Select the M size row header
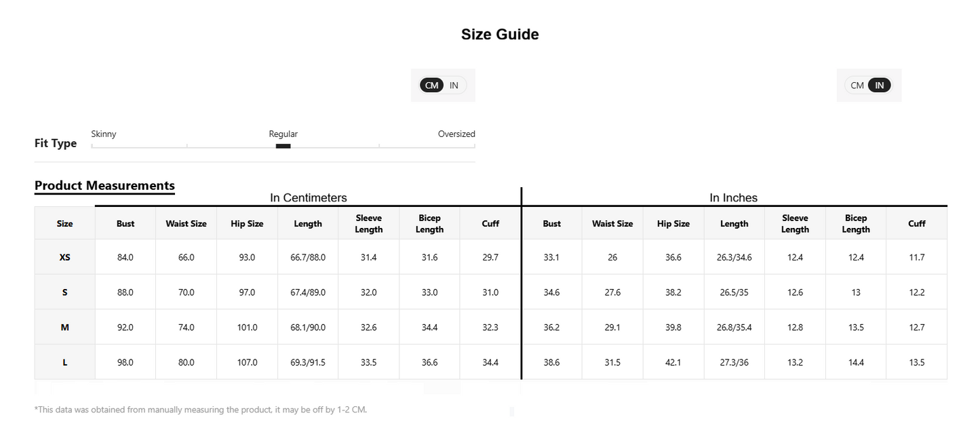Screen dimensions: 980x447 click(65, 328)
